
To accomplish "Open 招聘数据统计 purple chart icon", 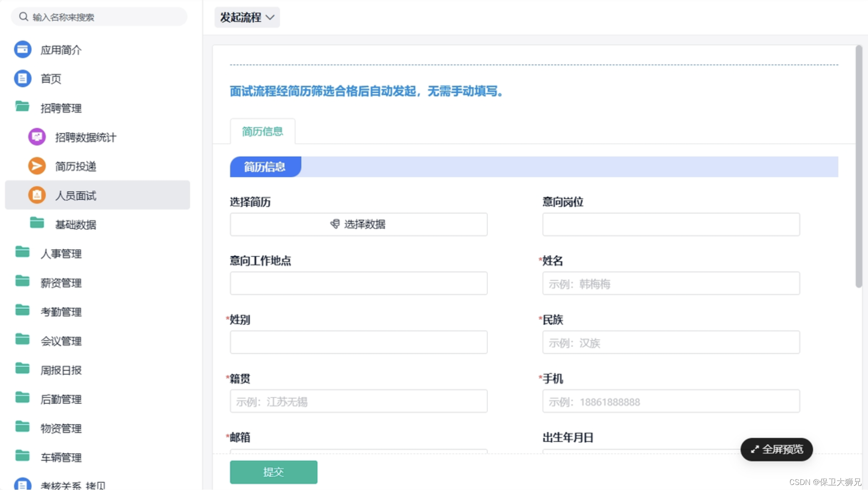I will click(x=37, y=137).
